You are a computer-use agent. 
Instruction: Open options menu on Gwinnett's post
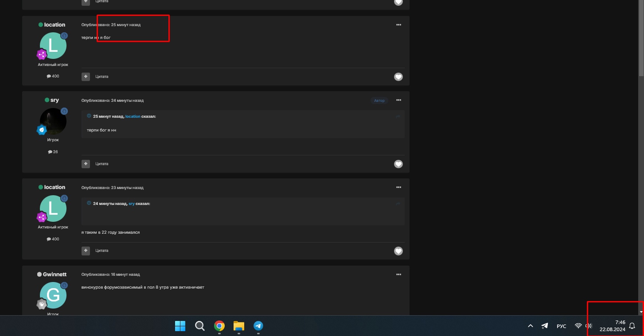(x=398, y=274)
